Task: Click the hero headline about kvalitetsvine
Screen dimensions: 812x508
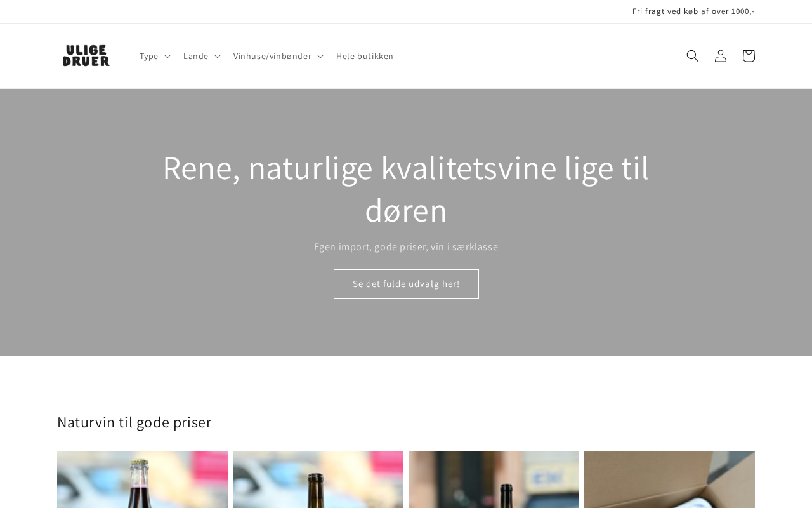Action: pos(406,189)
